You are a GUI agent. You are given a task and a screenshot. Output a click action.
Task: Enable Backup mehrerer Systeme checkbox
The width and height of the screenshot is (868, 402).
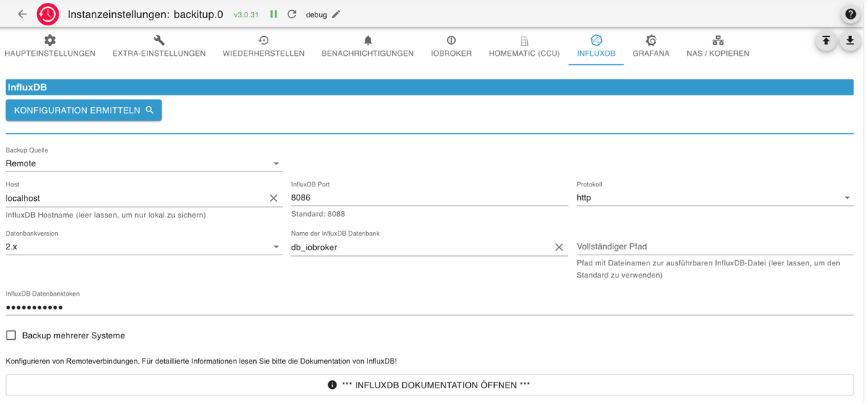click(11, 335)
